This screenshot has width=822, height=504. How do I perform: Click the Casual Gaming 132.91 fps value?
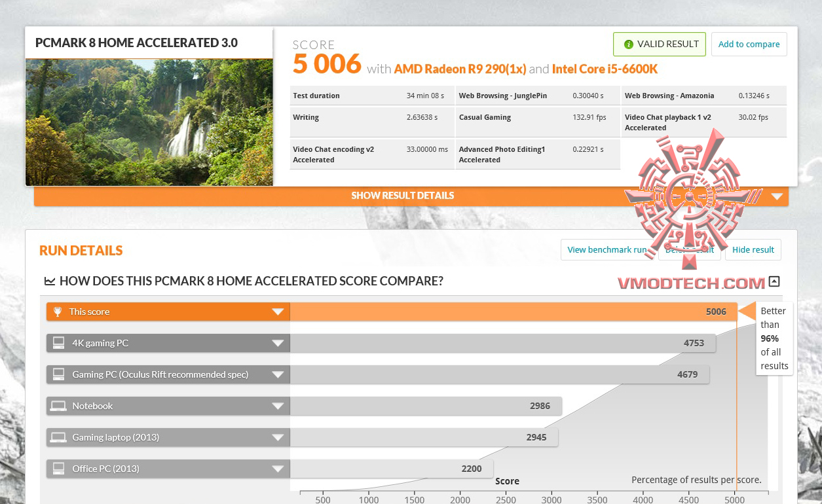coord(589,117)
